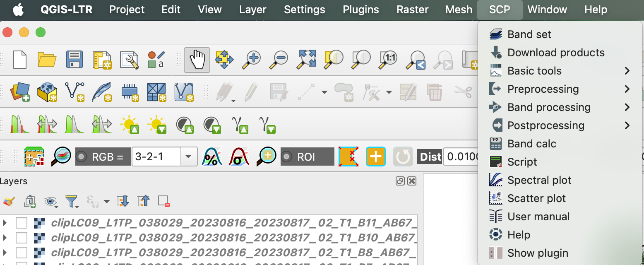Viewport: 644px width, 265px height.
Task: Open the Apple menu
Action: click(x=18, y=10)
